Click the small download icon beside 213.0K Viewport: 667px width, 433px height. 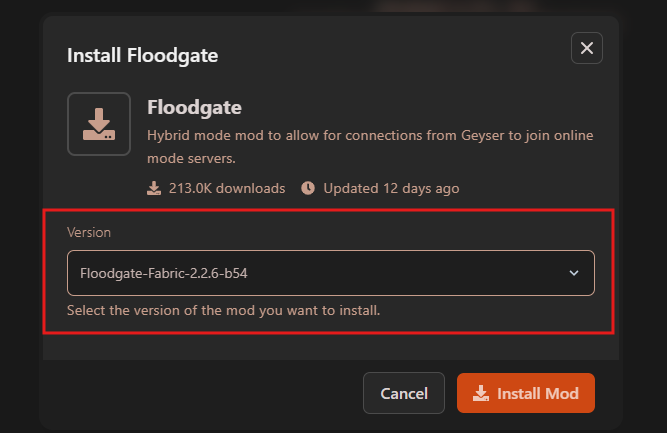tap(154, 188)
